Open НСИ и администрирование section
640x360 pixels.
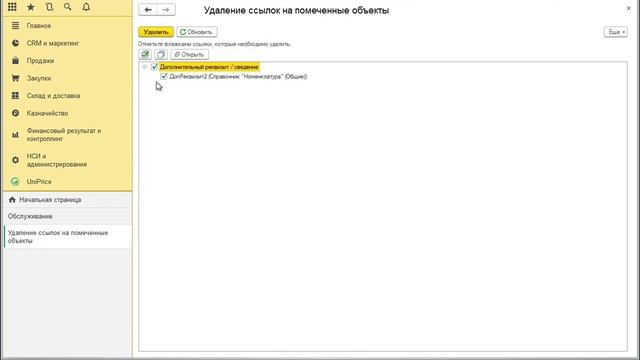[x=57, y=160]
